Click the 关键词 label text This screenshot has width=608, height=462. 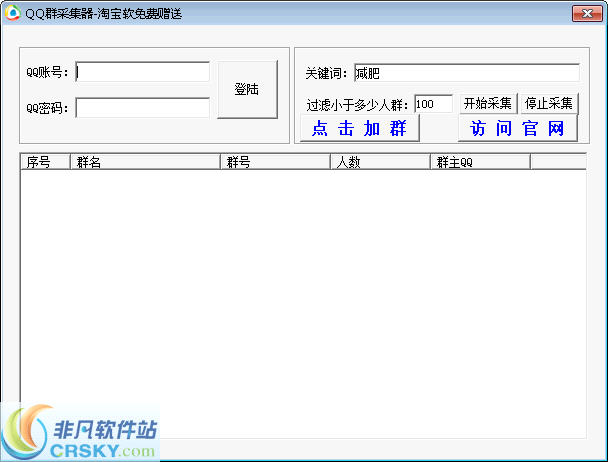click(x=326, y=73)
